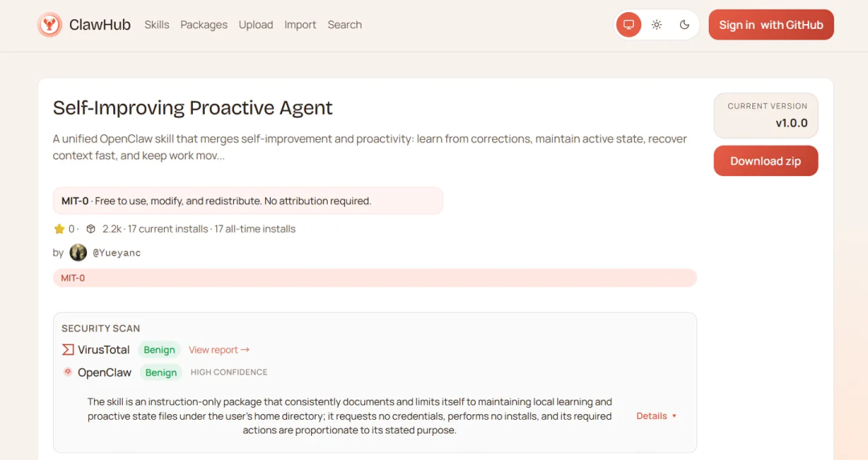Expand the security scan Details

[x=656, y=416]
